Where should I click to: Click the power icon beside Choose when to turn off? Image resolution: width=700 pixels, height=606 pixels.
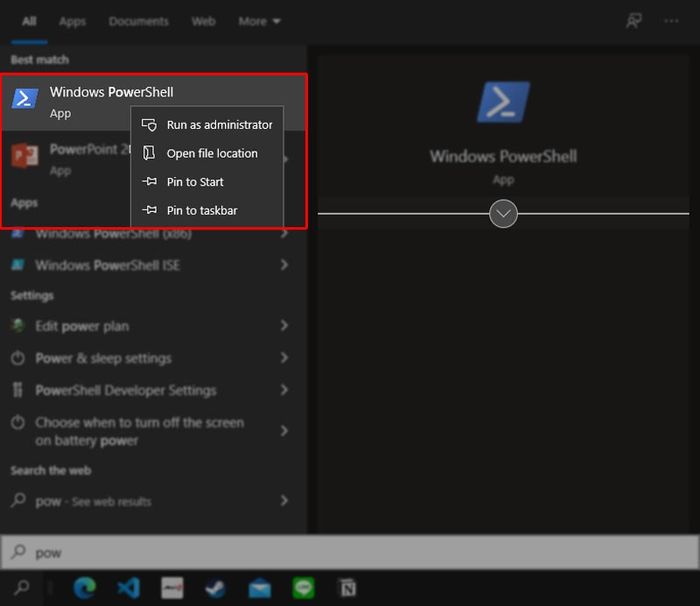point(17,422)
